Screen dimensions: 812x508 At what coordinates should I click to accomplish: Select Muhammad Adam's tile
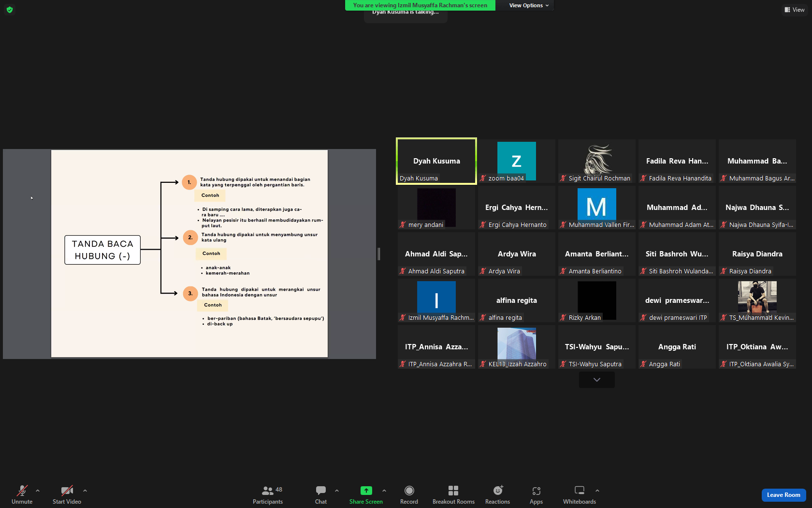[677, 208]
